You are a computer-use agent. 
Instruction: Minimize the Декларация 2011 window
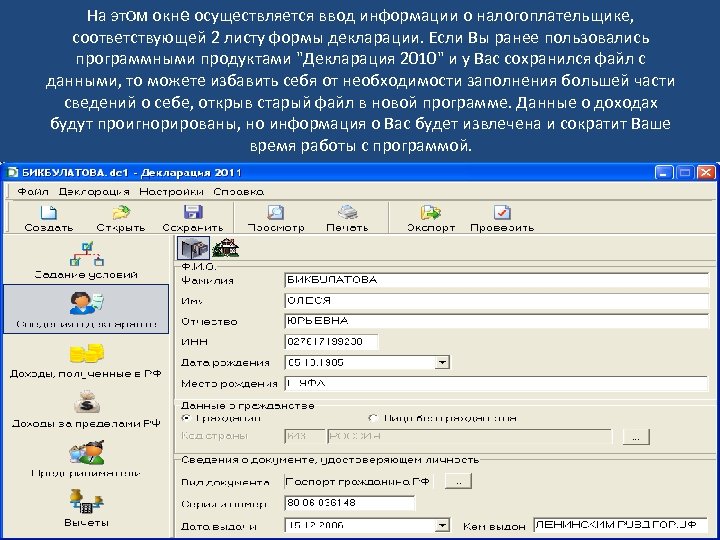[664, 173]
